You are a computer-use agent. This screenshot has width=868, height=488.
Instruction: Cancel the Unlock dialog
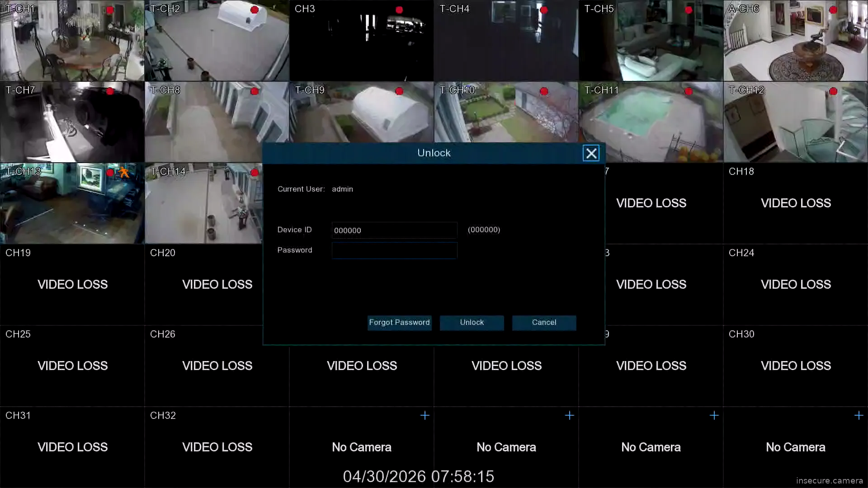coord(544,323)
